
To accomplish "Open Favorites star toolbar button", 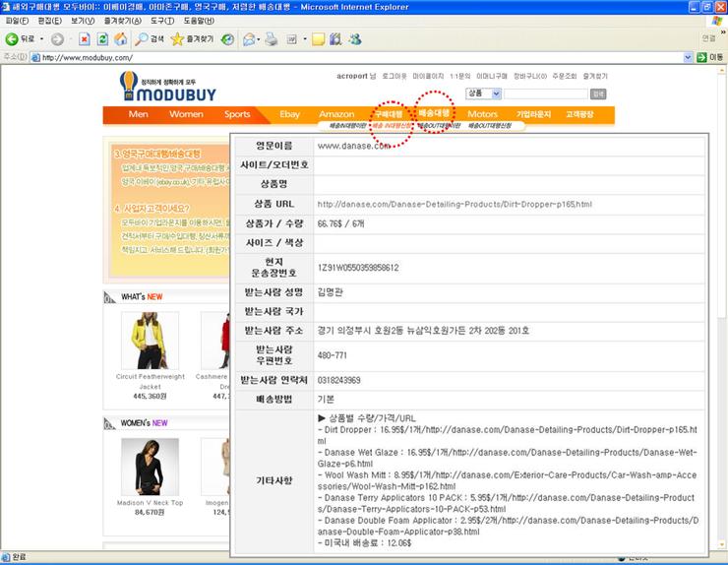I will tap(192, 39).
